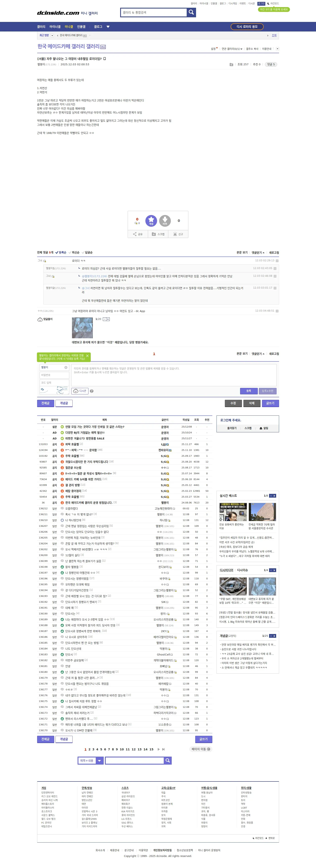316x868 pixels.
Task: Expand the dropdown arrow after 이용안내
Action: (277, 49)
